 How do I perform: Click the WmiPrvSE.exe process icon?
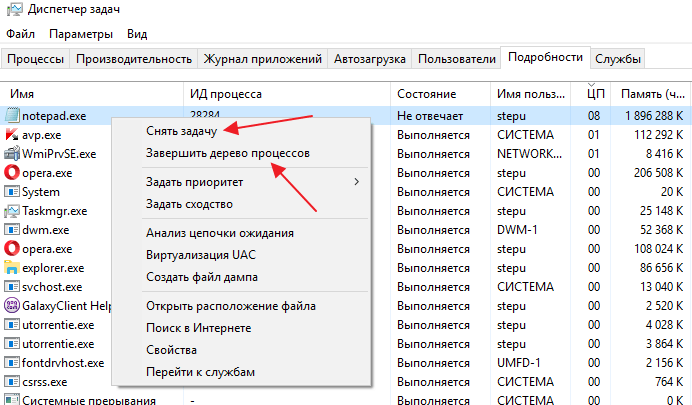[12, 154]
